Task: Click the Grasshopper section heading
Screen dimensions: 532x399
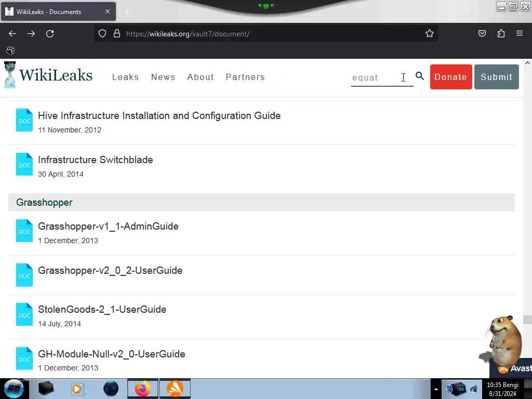Action: pos(45,203)
